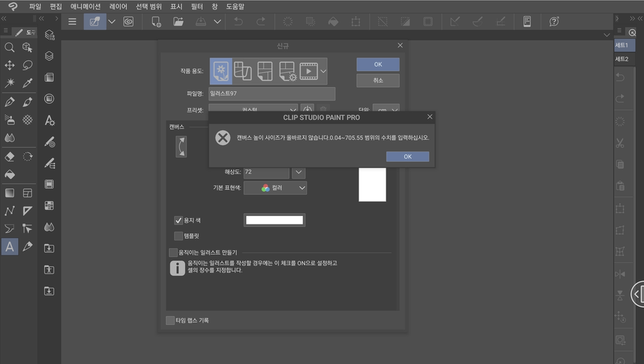
Task: Enable 움직이는 일러스트 만들기 checkbox
Action: click(173, 252)
